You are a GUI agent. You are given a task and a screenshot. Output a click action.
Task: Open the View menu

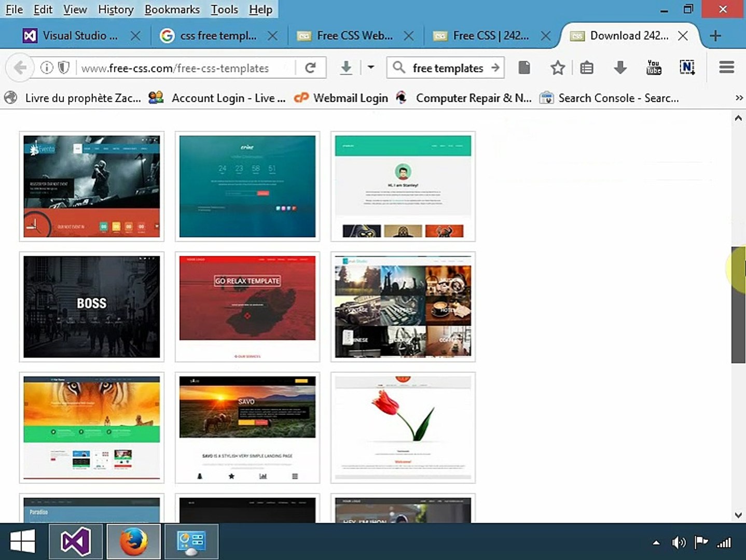coord(75,9)
